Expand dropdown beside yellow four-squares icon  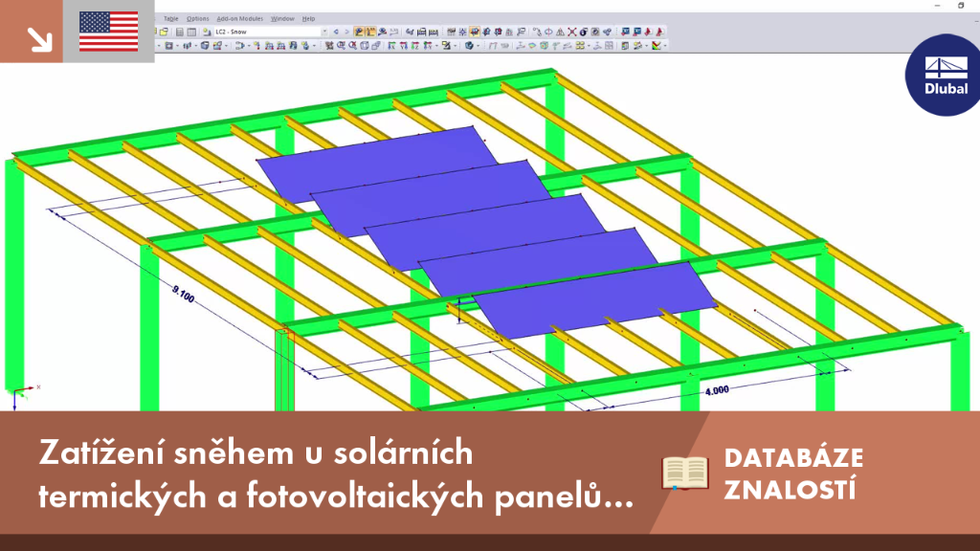[x=589, y=46]
